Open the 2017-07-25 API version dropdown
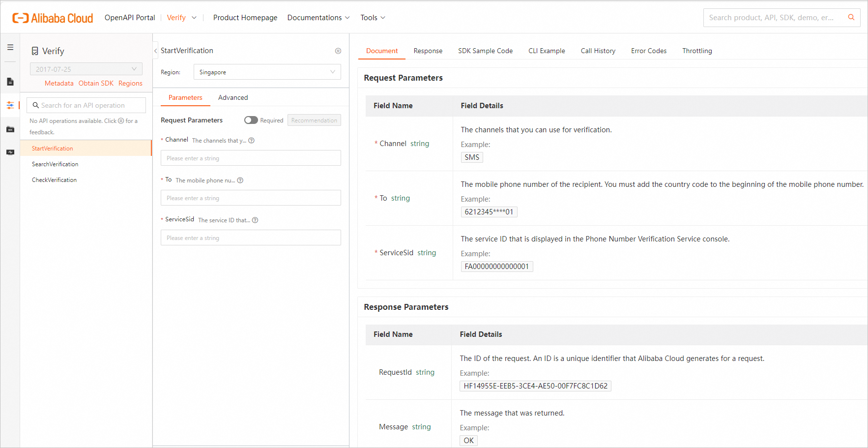Viewport: 868px width, 448px height. [86, 69]
